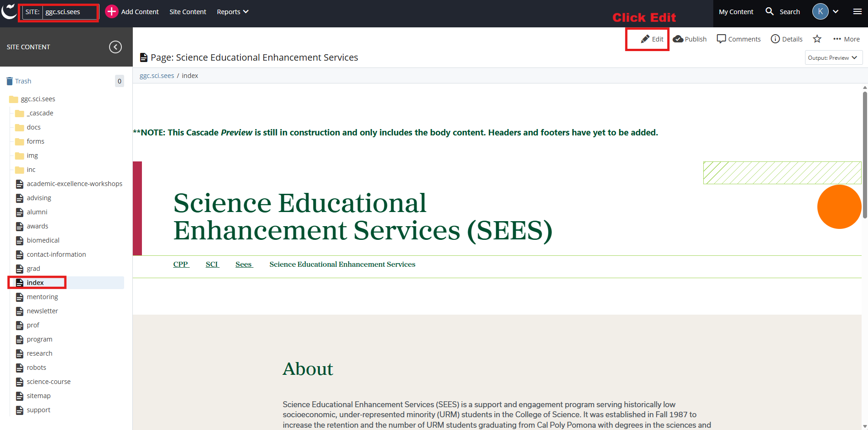Expand the Reports dropdown menu
The image size is (868, 430).
(x=233, y=12)
